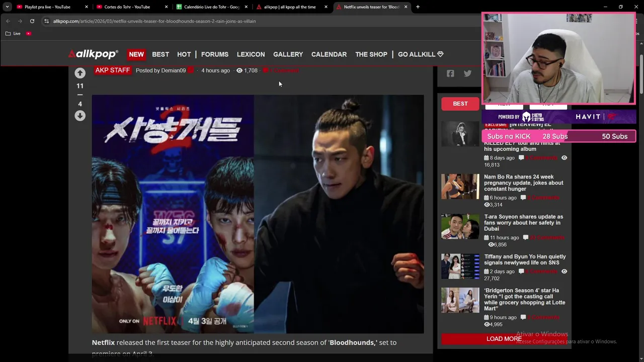
Task: Switch to allkpop all kpop all the time tab
Action: pos(290,7)
